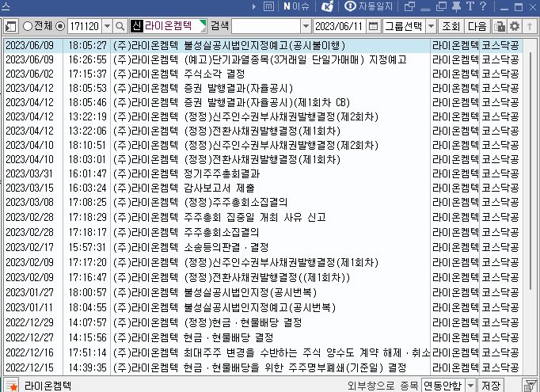Open 주주총회 집중일 개최 사유 신고 row
Image resolution: width=540 pixels, height=392 pixels.
263,217
